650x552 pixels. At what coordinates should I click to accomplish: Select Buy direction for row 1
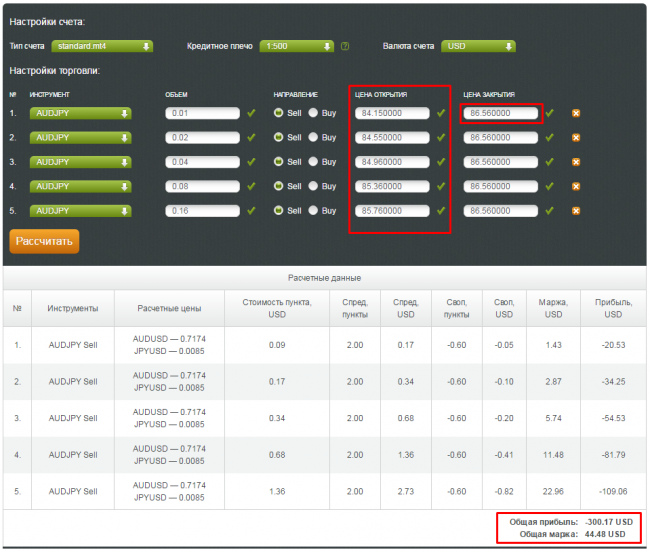(x=313, y=113)
